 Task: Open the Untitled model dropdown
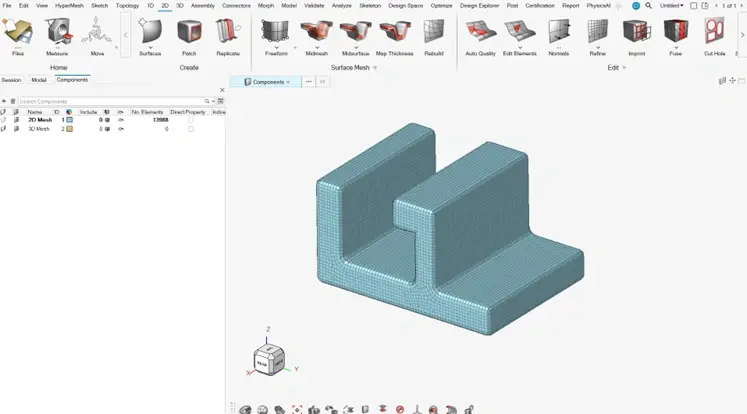click(x=672, y=5)
